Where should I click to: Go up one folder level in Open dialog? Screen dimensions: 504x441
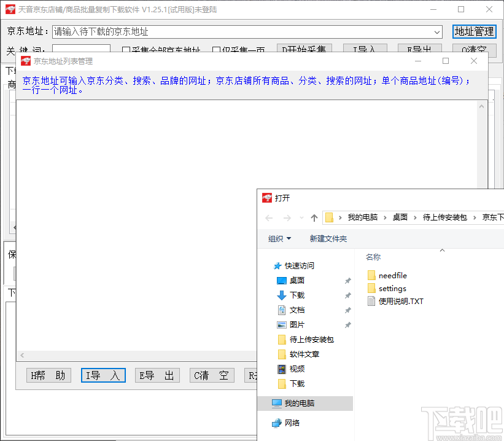[314, 218]
